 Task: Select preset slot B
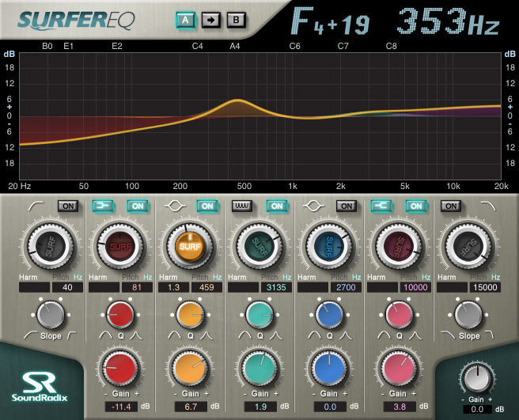tap(236, 21)
